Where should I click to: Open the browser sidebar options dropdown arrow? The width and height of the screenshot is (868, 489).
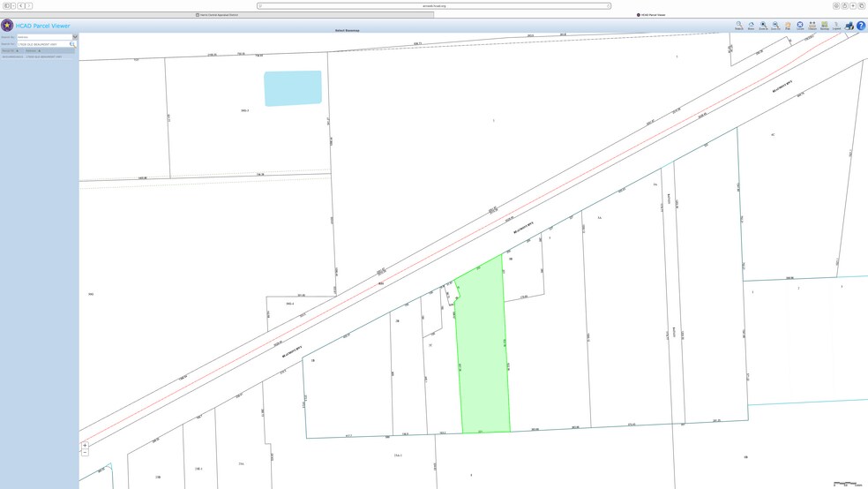pyautogui.click(x=13, y=5)
